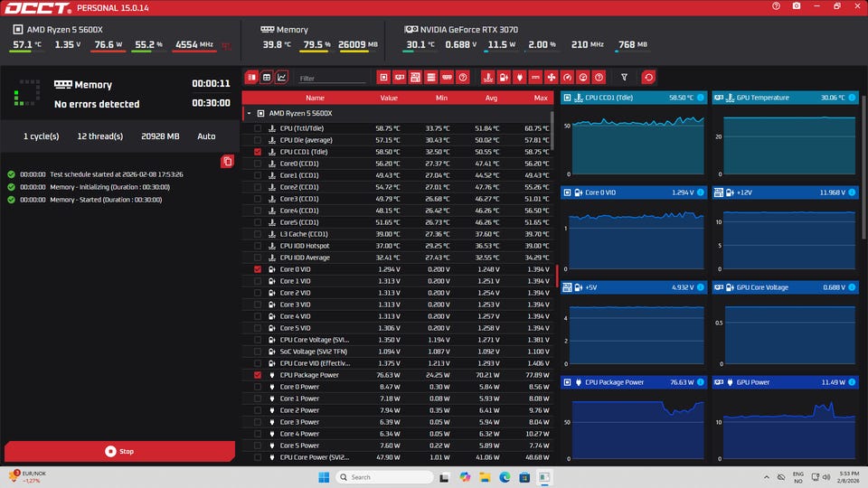Toggle the CPU hardware filter icon
This screenshot has height=488, width=868.
[383, 78]
